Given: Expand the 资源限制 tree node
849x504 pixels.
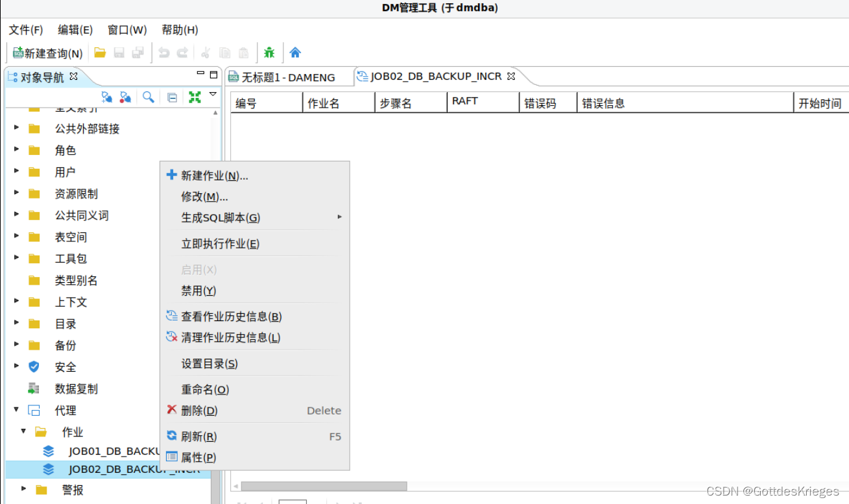Looking at the screenshot, I should pos(16,193).
